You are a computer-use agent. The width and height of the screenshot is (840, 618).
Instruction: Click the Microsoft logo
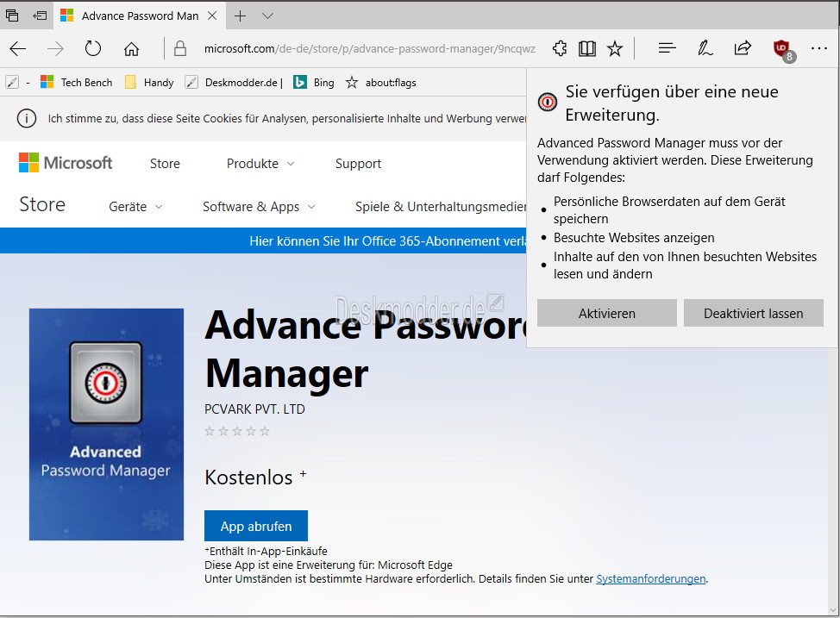coord(66,162)
